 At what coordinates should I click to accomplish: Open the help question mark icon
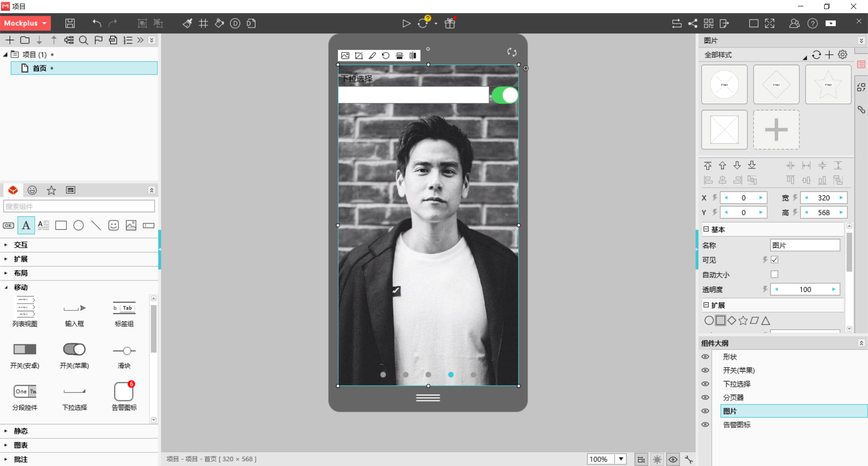[x=812, y=24]
